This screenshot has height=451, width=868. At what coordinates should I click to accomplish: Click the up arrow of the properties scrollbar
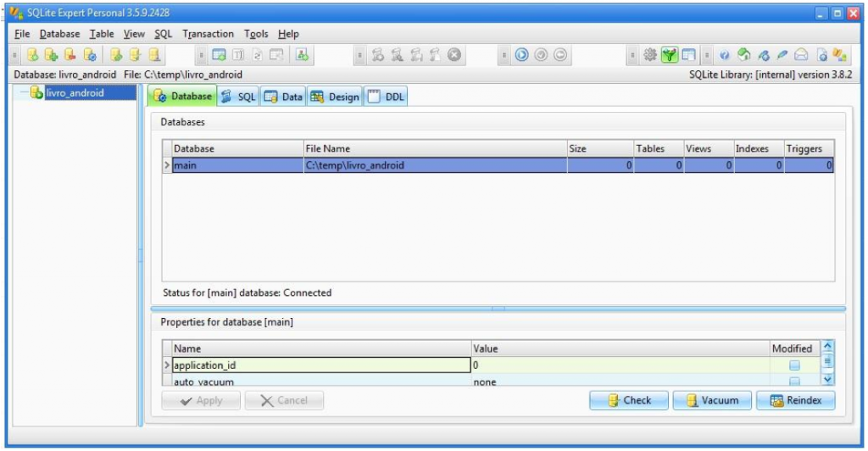[x=827, y=346]
